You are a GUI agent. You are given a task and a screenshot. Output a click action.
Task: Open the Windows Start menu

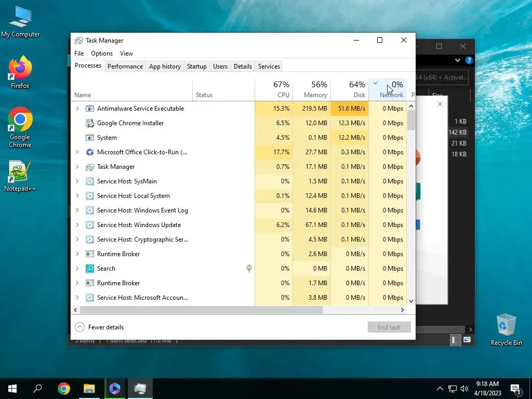(x=12, y=389)
